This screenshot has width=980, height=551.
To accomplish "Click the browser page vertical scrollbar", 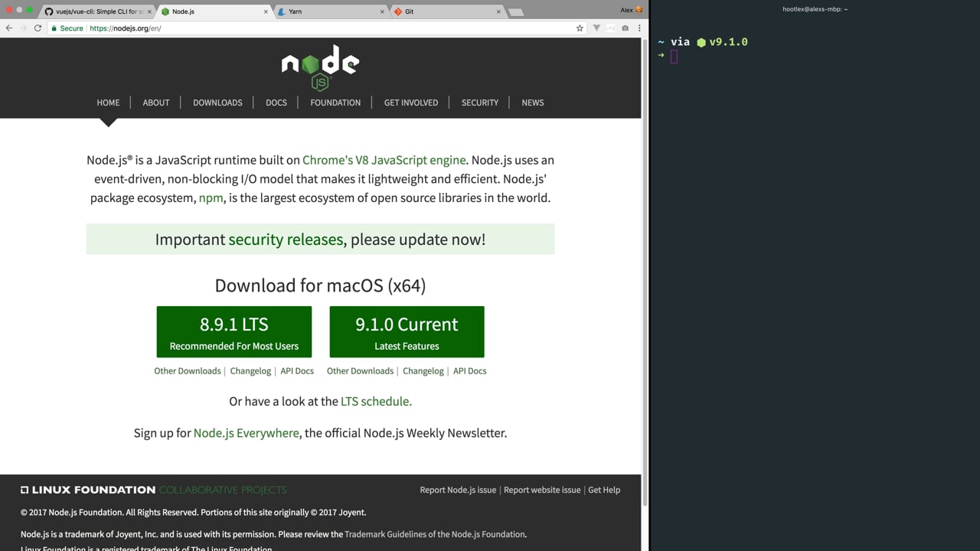I will (645, 272).
